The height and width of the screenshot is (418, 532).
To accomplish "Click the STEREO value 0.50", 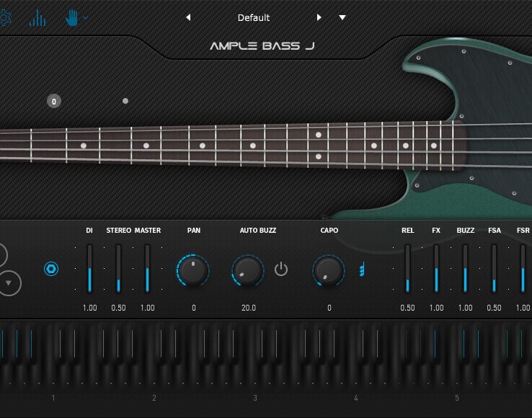I will 118,308.
